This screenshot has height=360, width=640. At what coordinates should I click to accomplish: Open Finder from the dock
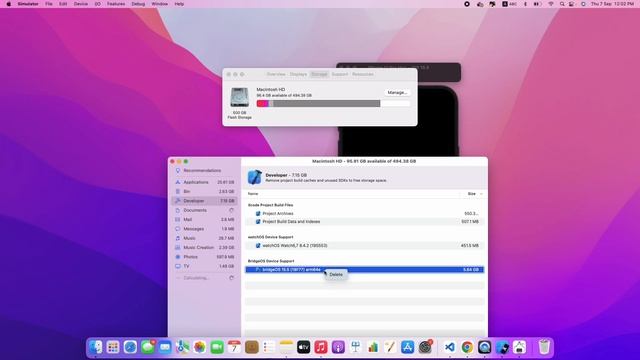click(96, 347)
